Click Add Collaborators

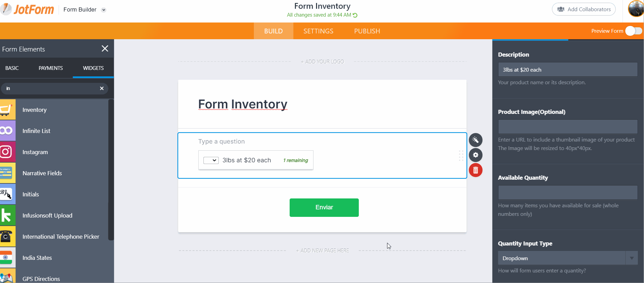click(584, 9)
